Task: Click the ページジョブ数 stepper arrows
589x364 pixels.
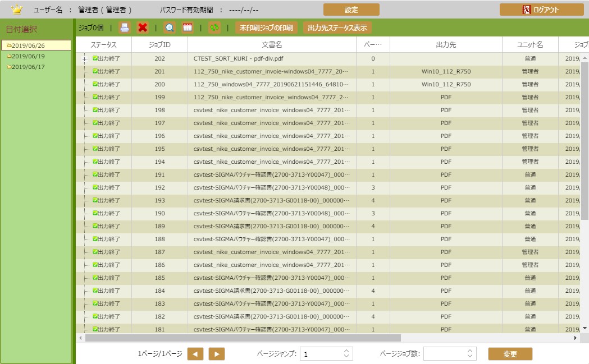Action: [470, 354]
